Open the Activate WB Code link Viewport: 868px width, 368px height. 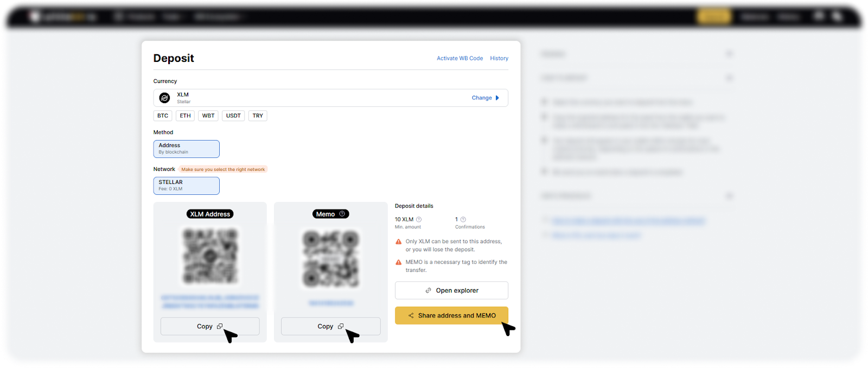tap(459, 58)
